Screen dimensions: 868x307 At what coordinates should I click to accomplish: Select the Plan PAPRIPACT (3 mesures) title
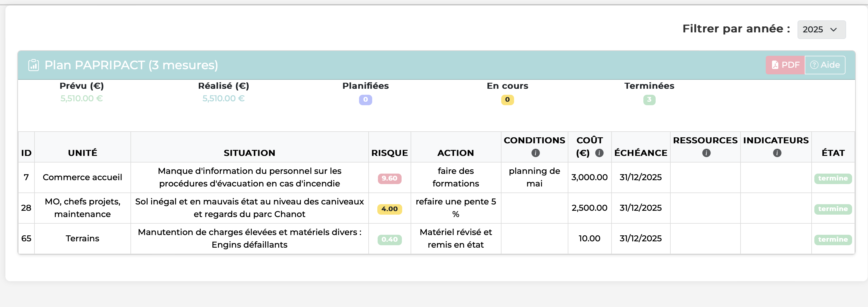(131, 65)
